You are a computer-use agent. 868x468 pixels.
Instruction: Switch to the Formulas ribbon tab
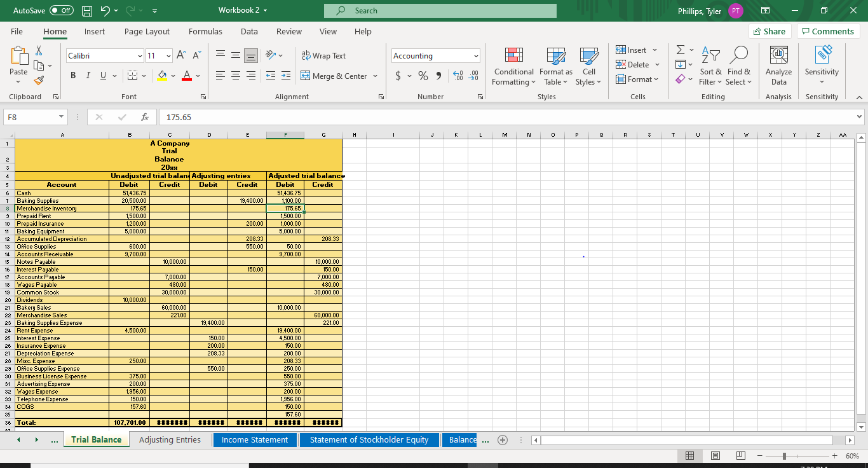[x=205, y=31]
